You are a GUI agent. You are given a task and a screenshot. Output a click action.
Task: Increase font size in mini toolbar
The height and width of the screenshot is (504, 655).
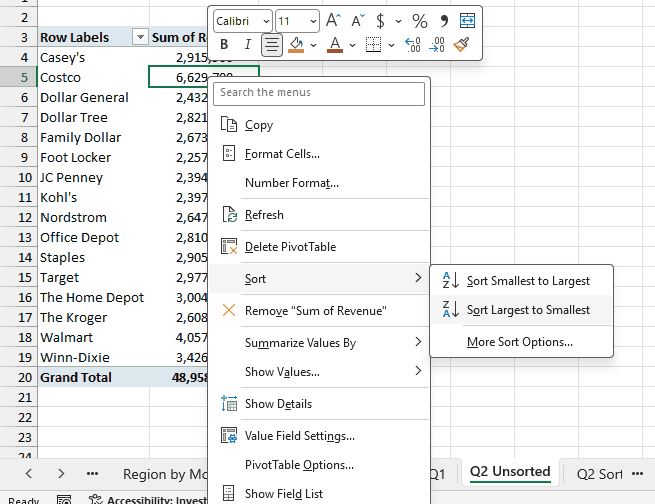[x=333, y=20]
